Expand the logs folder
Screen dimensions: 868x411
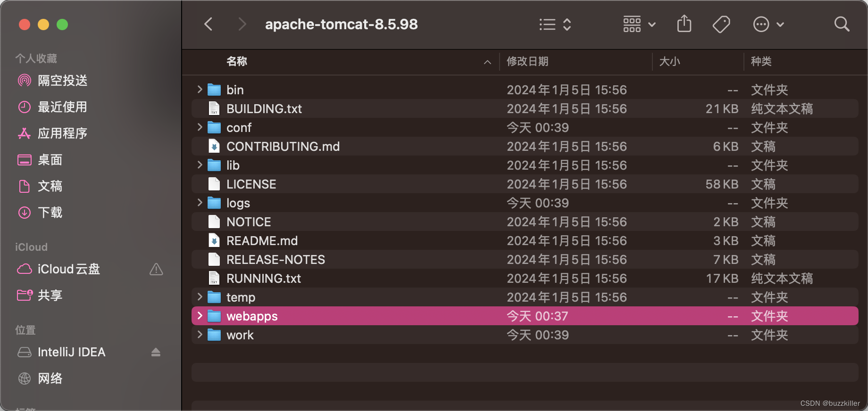[x=200, y=202]
